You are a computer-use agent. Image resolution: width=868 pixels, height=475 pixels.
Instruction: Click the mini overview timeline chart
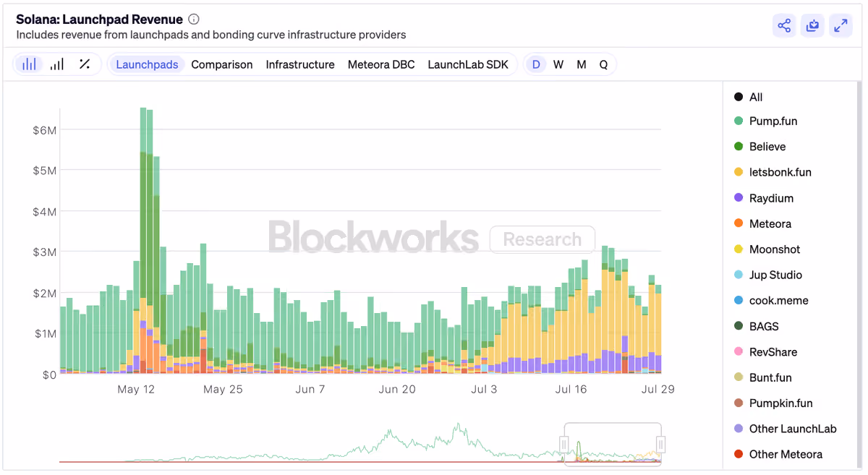tap(360, 442)
